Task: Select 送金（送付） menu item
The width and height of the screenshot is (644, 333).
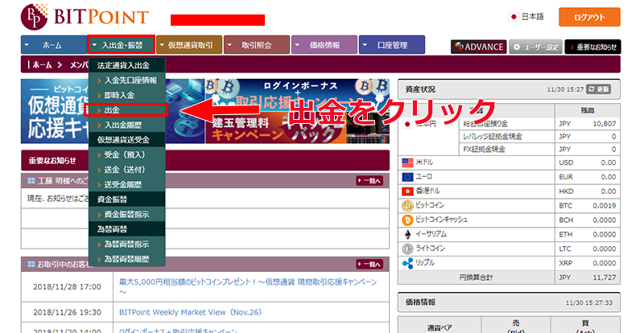Action: (x=127, y=170)
